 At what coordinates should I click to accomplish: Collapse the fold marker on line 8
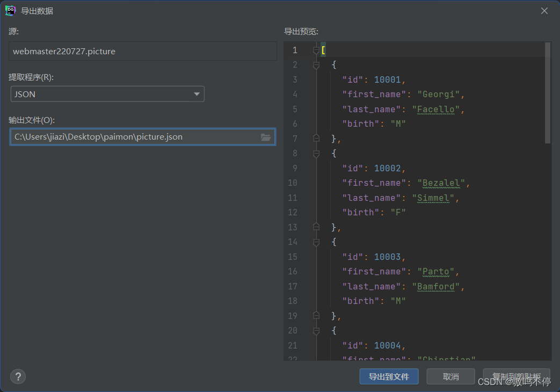[x=316, y=154]
